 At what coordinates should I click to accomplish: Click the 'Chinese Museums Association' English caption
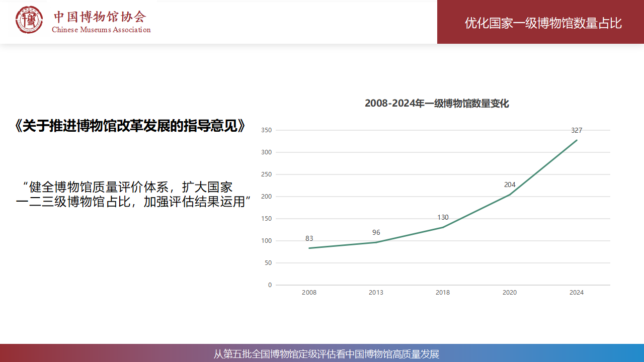click(101, 30)
